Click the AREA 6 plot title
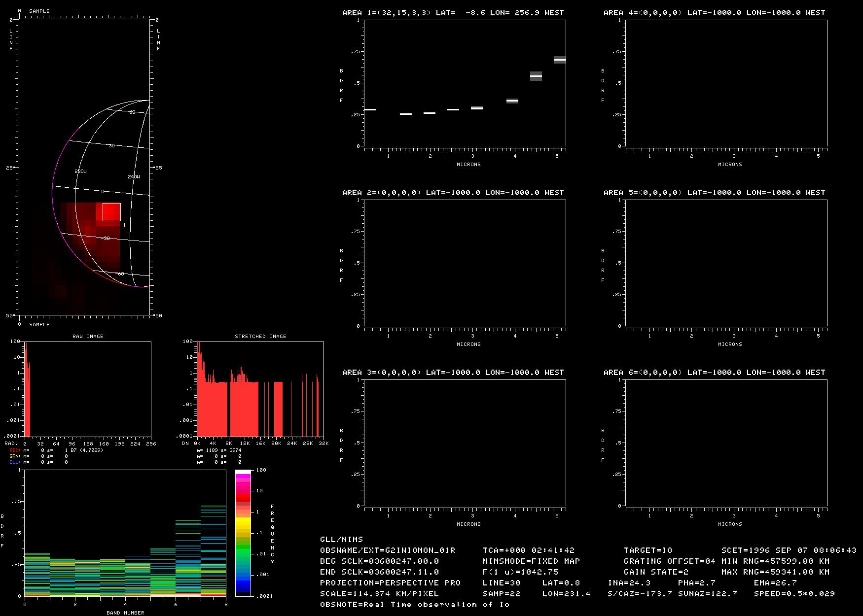 point(714,373)
